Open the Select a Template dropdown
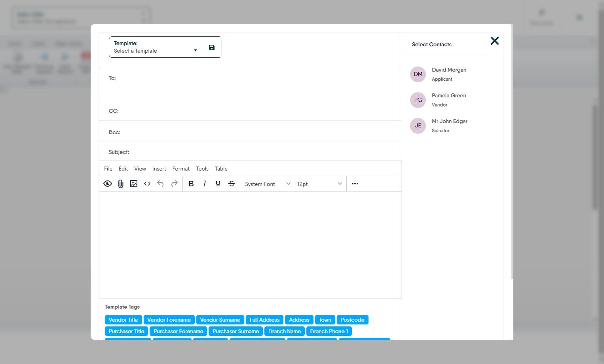Screen dimensions: 604x364 [156, 47]
